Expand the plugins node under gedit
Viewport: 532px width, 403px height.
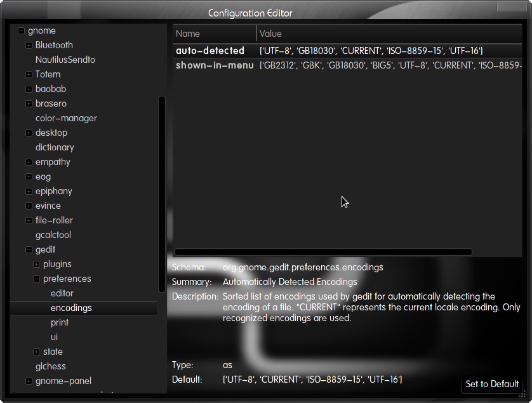36,264
